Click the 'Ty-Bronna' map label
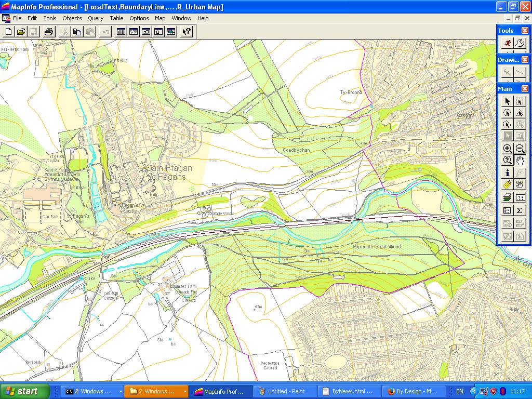This screenshot has width=532, height=399. click(x=351, y=92)
